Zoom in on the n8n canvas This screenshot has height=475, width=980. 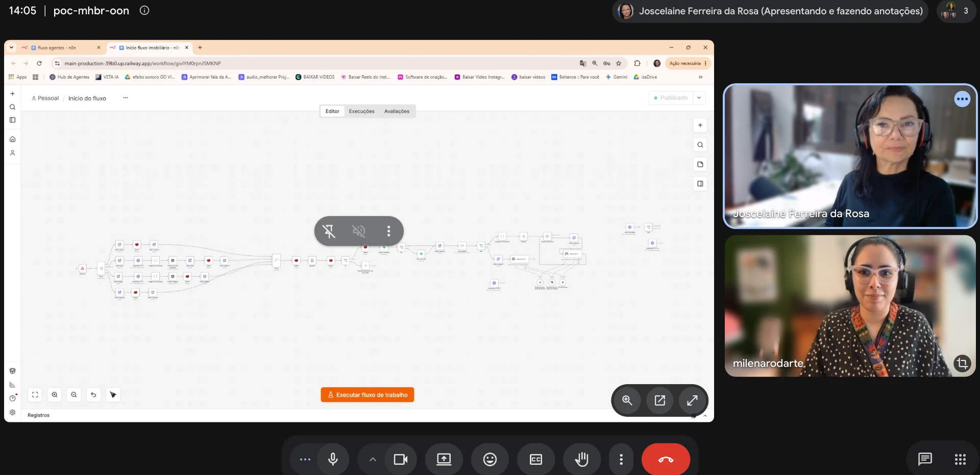pyautogui.click(x=55, y=394)
